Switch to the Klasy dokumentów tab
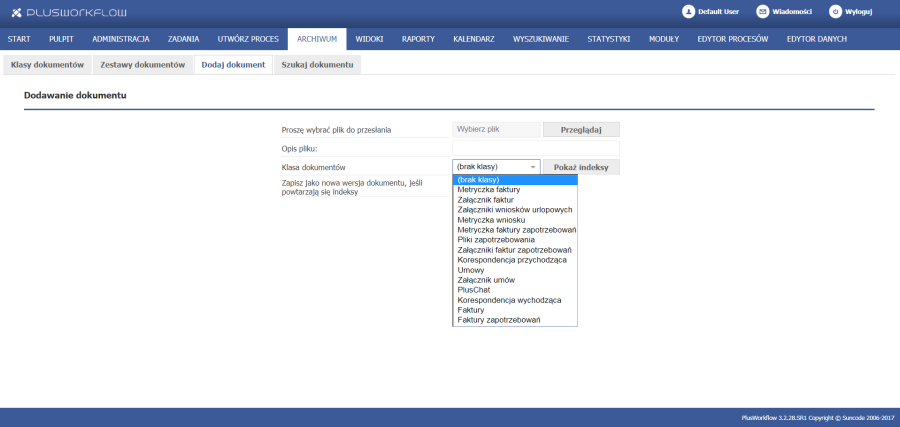The image size is (900, 427). pos(47,64)
